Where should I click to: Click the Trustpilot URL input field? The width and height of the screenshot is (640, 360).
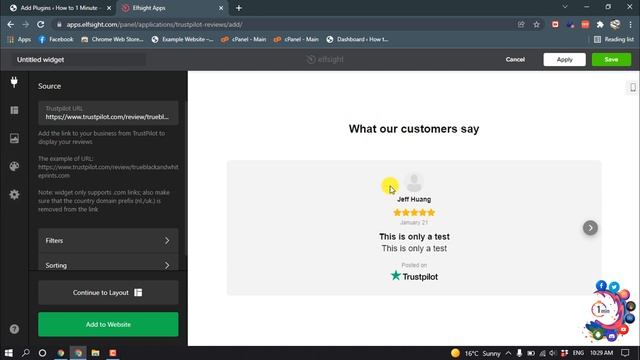click(108, 113)
